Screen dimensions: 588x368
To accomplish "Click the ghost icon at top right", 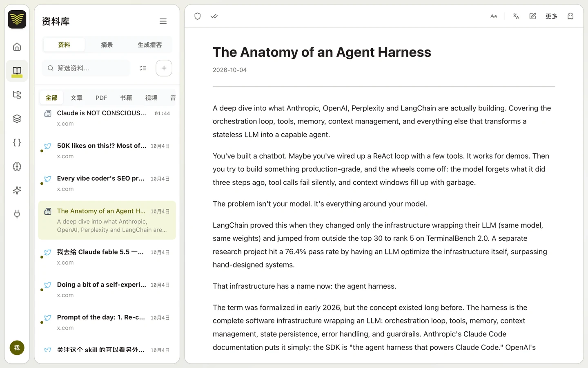I will [570, 16].
